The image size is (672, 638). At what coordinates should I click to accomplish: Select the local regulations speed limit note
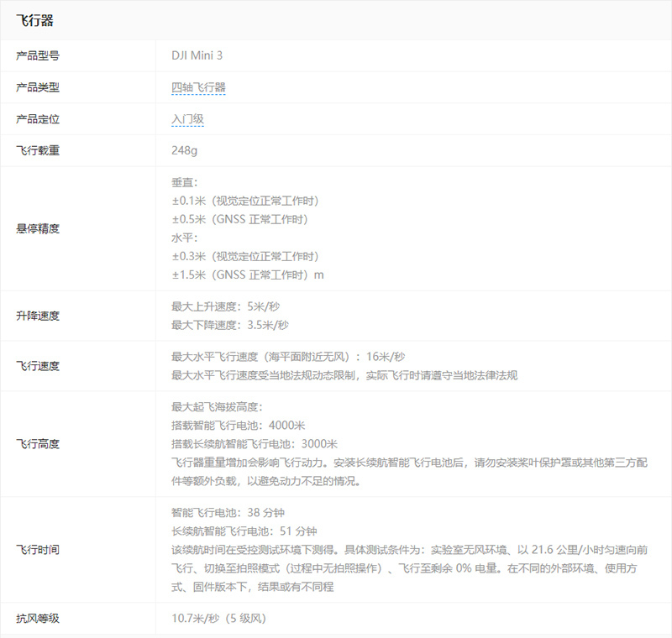pos(344,375)
